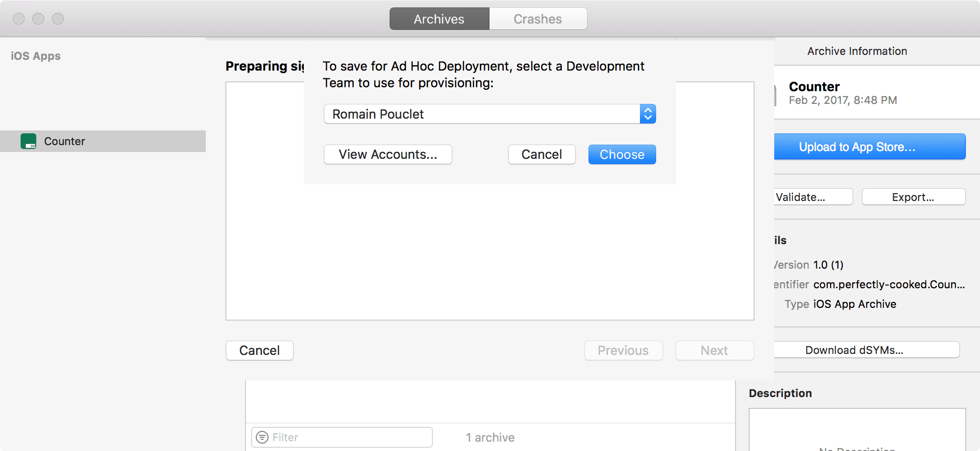Cancel the team selection dialog
This screenshot has width=980, height=451.
click(541, 154)
